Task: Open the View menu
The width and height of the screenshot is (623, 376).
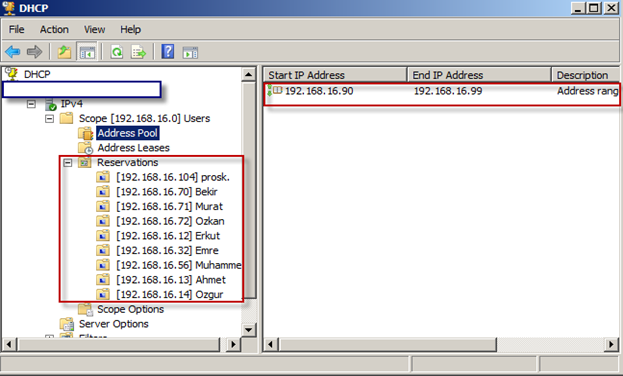Action: (95, 29)
